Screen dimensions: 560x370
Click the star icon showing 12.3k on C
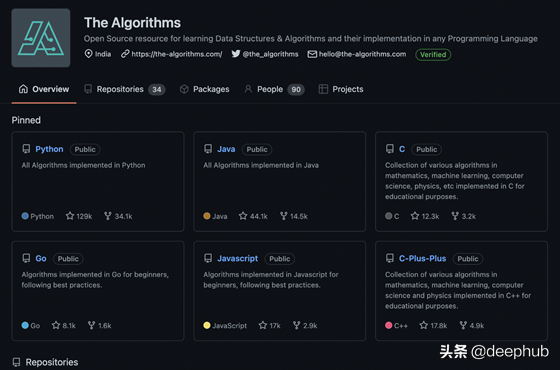pyautogui.click(x=415, y=216)
